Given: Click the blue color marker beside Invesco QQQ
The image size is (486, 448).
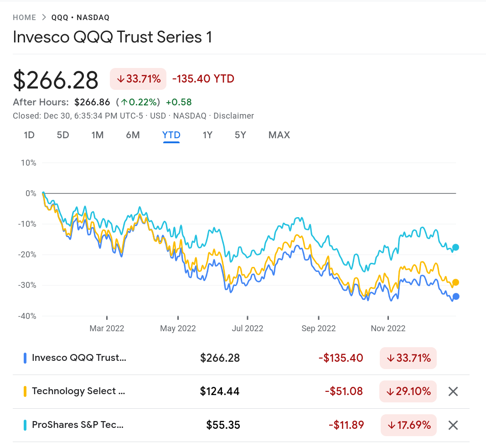Looking at the screenshot, I should point(25,358).
